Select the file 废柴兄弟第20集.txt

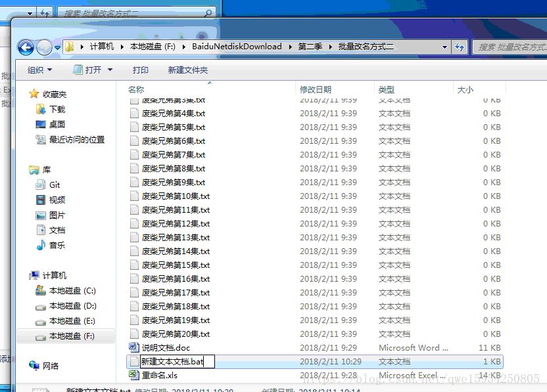pyautogui.click(x=176, y=334)
